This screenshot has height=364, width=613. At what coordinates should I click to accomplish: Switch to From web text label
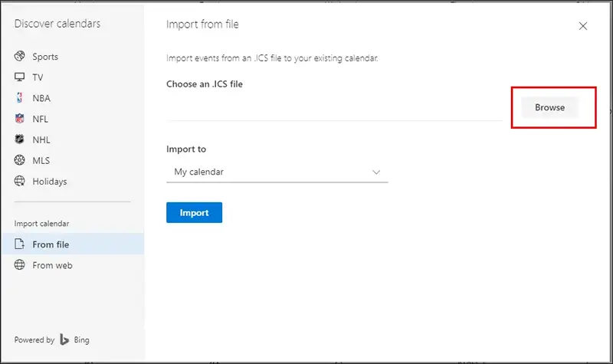click(52, 265)
